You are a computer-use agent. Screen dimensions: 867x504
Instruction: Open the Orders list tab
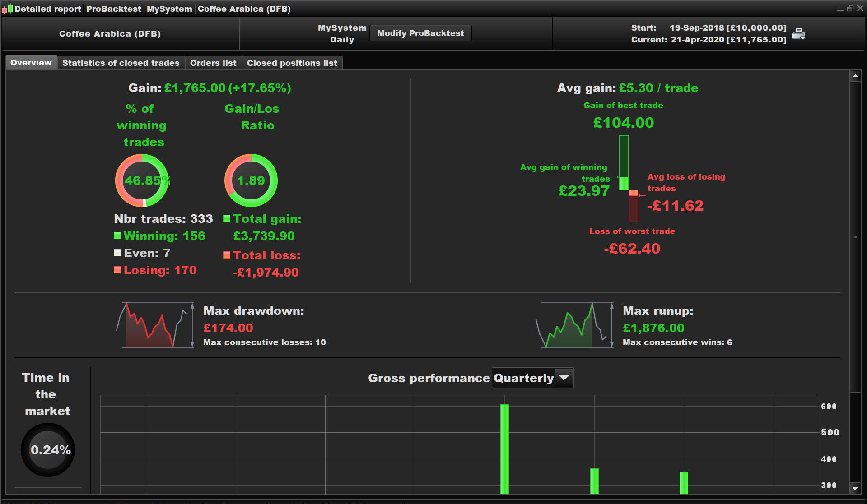(x=213, y=63)
